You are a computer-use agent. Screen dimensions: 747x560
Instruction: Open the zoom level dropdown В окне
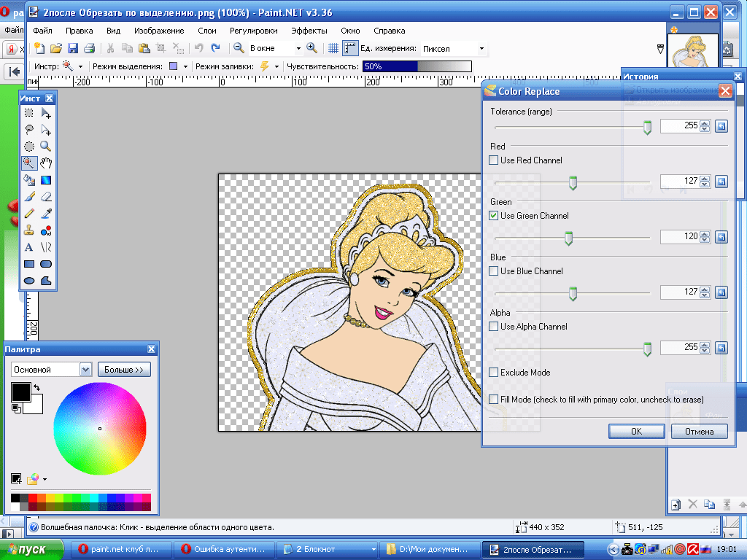(298, 49)
